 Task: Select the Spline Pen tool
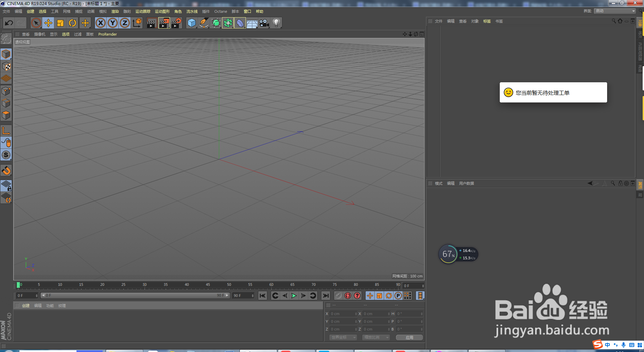pos(204,23)
